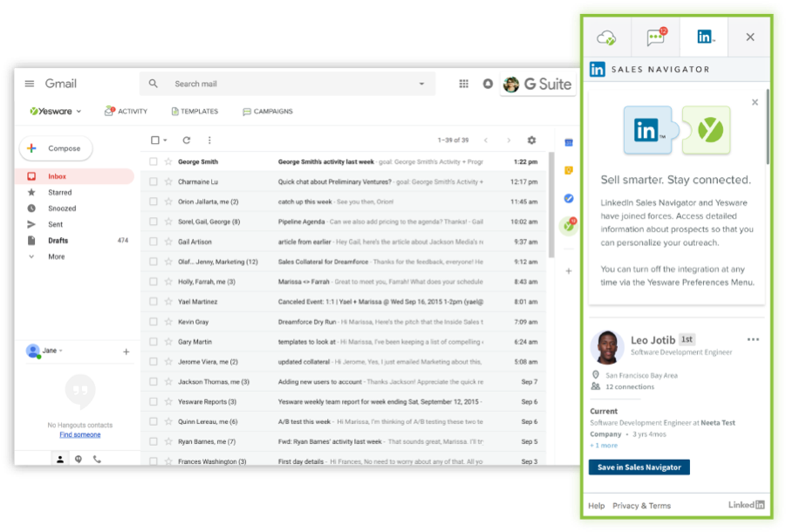Open the Yesware Campaigns tab
The height and width of the screenshot is (532, 786).
coord(268,112)
